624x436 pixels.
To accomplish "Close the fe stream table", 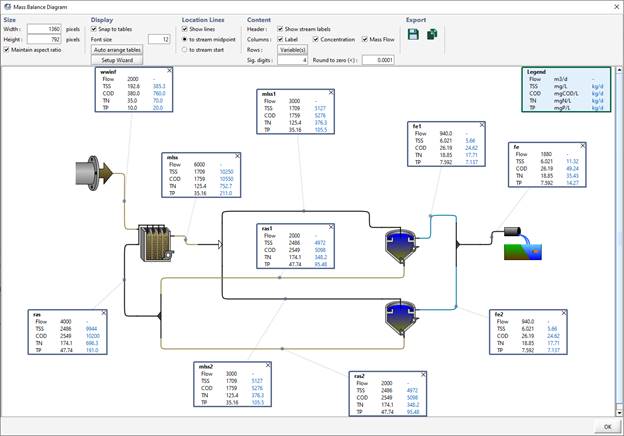I will pyautogui.click(x=583, y=146).
